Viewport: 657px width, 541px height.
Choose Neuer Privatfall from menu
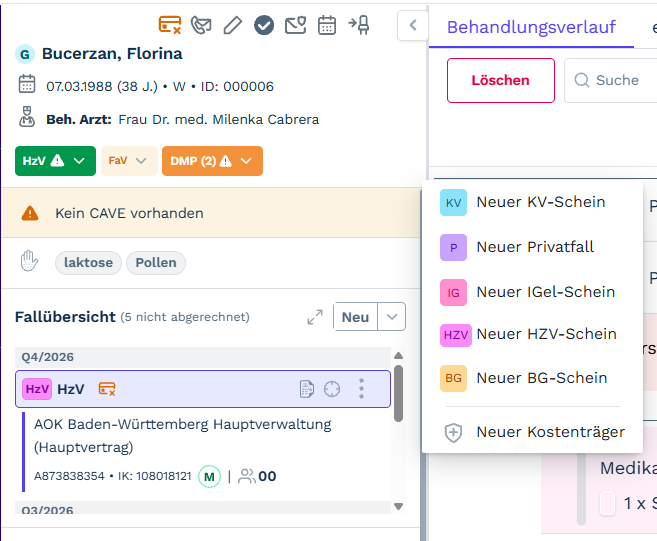pyautogui.click(x=532, y=247)
